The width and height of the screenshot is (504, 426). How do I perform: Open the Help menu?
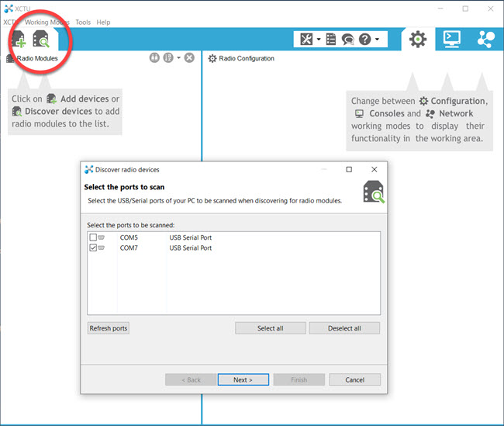(103, 23)
